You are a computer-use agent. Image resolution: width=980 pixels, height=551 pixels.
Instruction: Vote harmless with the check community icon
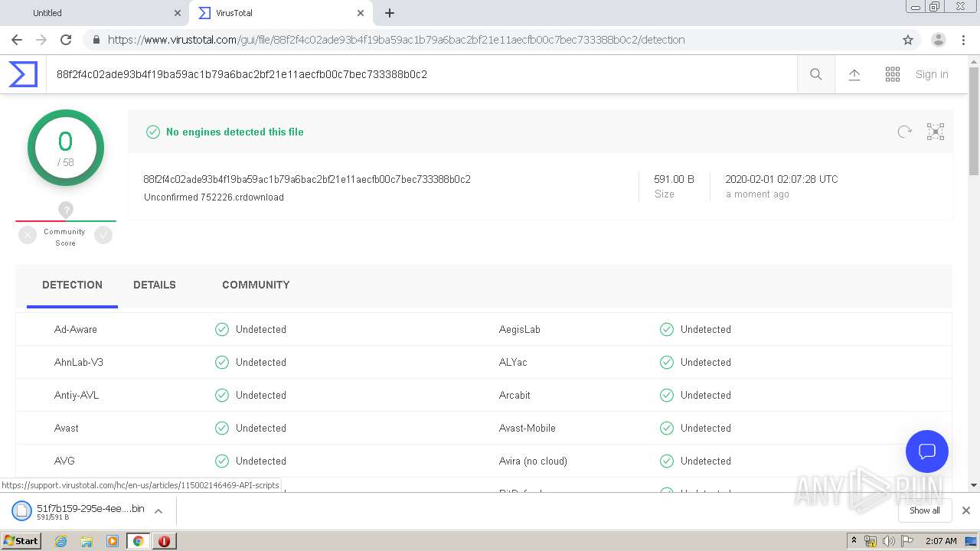tap(103, 235)
